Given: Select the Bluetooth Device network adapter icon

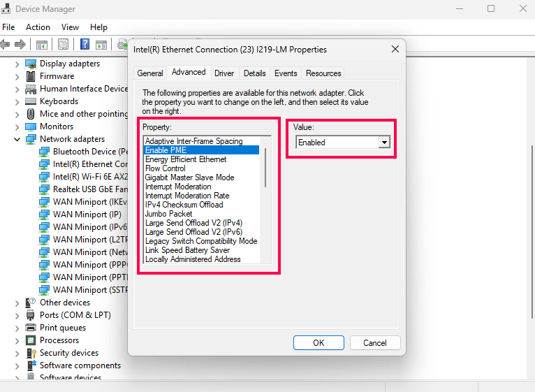Looking at the screenshot, I should click(x=45, y=152).
